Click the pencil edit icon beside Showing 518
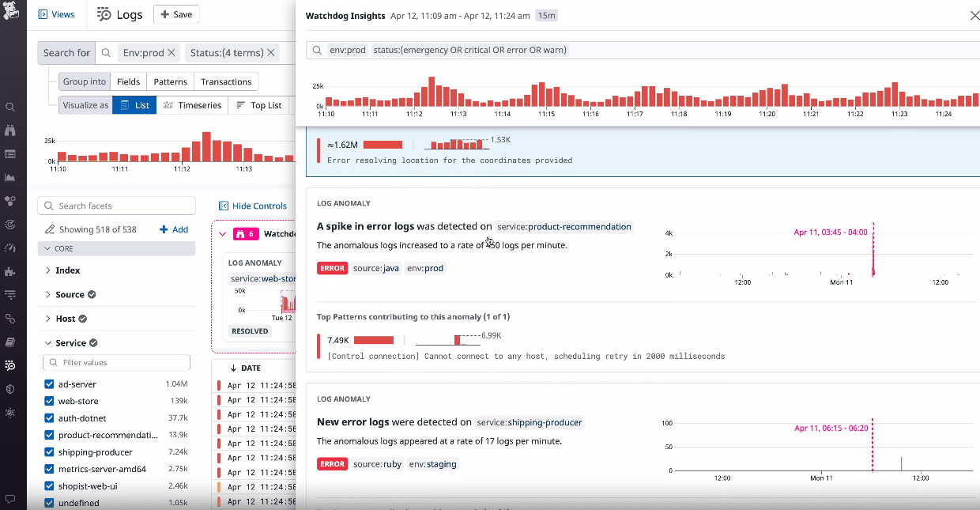 point(51,229)
